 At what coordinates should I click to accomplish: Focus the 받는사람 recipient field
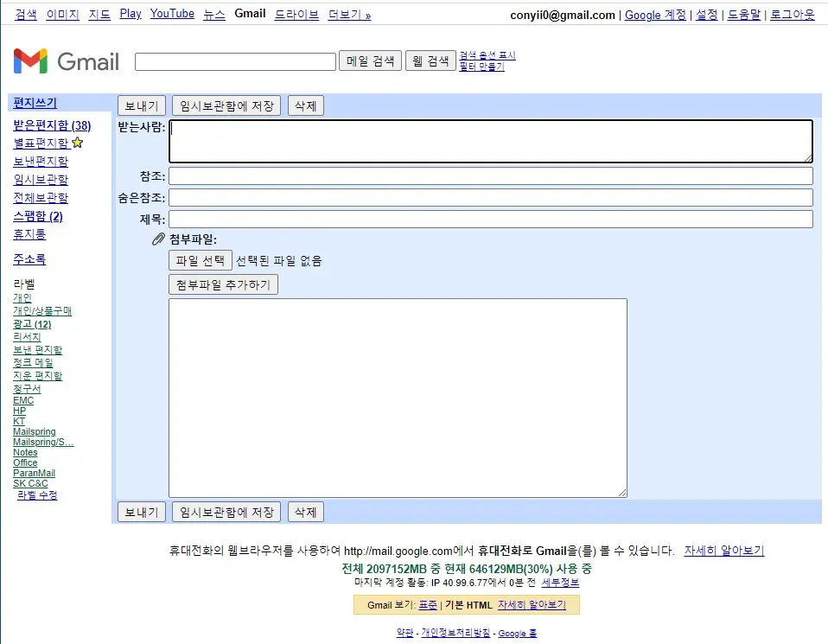tap(491, 141)
